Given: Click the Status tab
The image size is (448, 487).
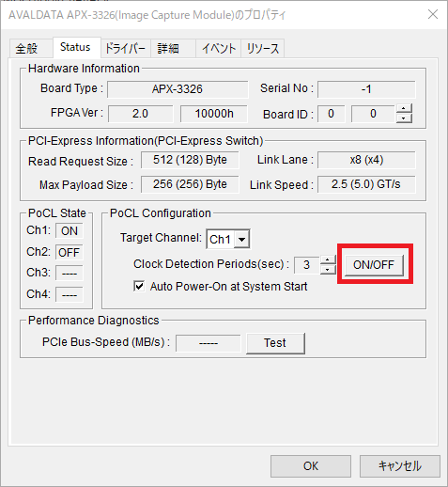Looking at the screenshot, I should coord(75,47).
